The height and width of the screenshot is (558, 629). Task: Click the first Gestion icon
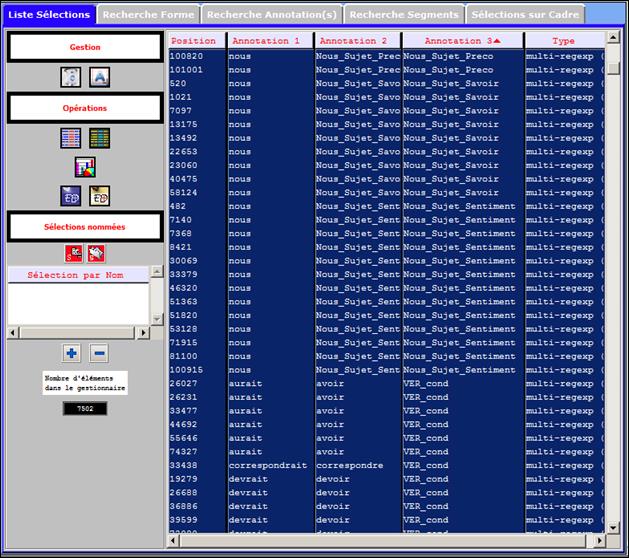pyautogui.click(x=70, y=77)
